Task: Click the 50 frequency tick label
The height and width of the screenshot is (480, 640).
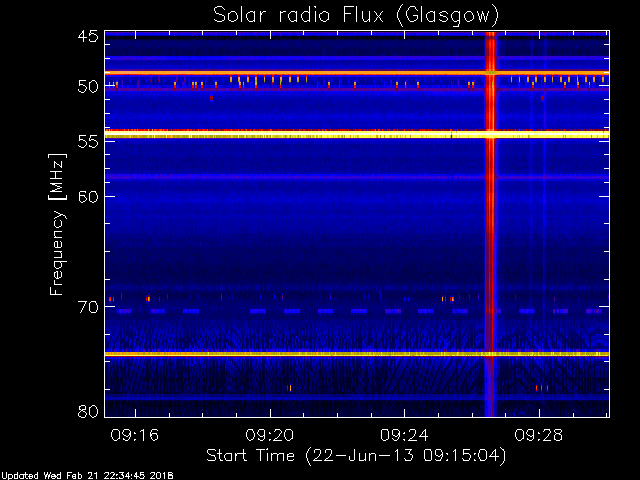Action: click(x=88, y=87)
